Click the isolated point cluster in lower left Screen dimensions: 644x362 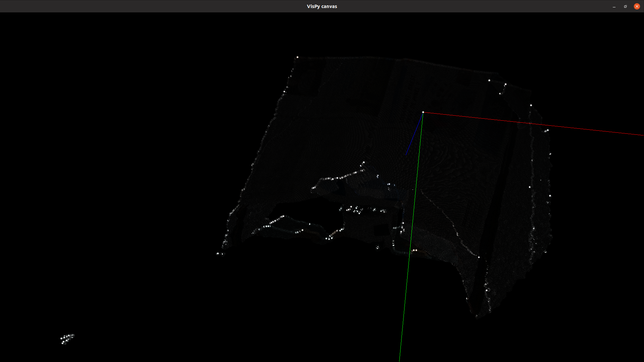coord(66,339)
